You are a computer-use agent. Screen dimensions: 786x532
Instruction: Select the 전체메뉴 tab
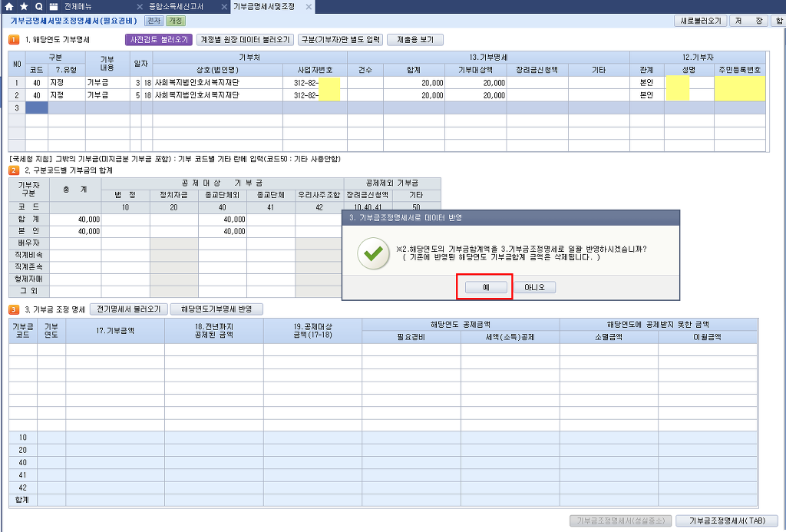[x=81, y=6]
